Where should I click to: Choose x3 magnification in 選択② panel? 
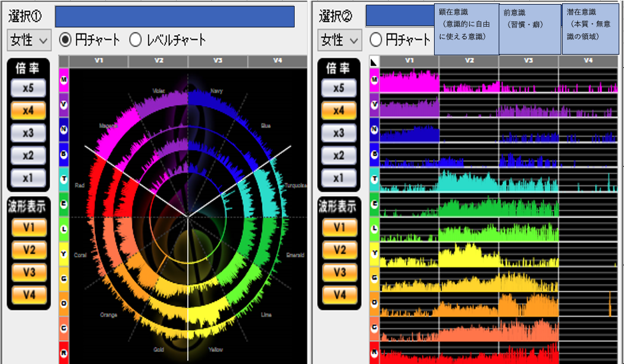tap(339, 133)
